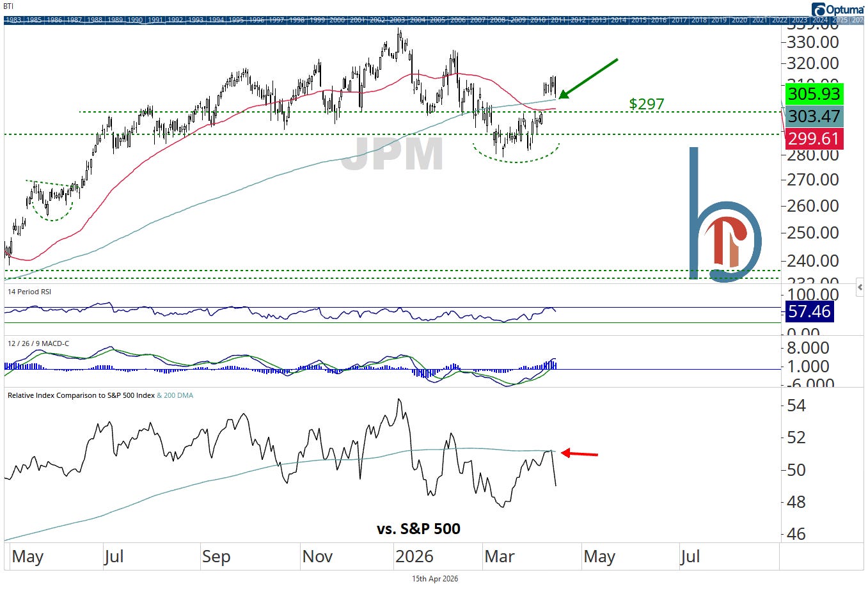Image resolution: width=868 pixels, height=591 pixels.
Task: Click the '& 200 DMA' label
Action: (x=175, y=395)
